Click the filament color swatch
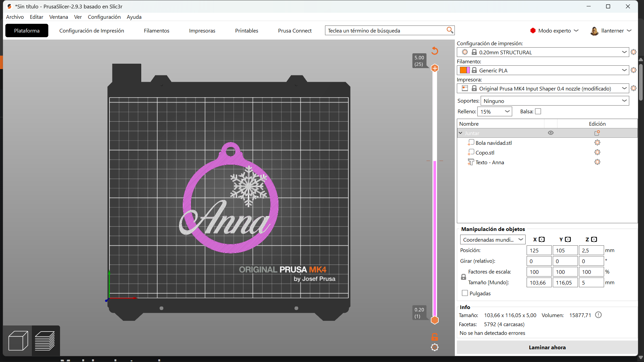 (465, 70)
